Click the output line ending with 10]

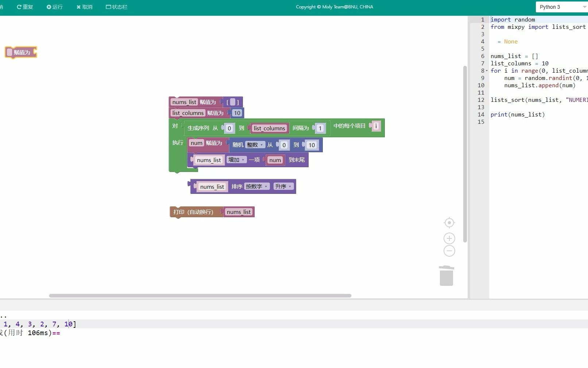[38, 324]
